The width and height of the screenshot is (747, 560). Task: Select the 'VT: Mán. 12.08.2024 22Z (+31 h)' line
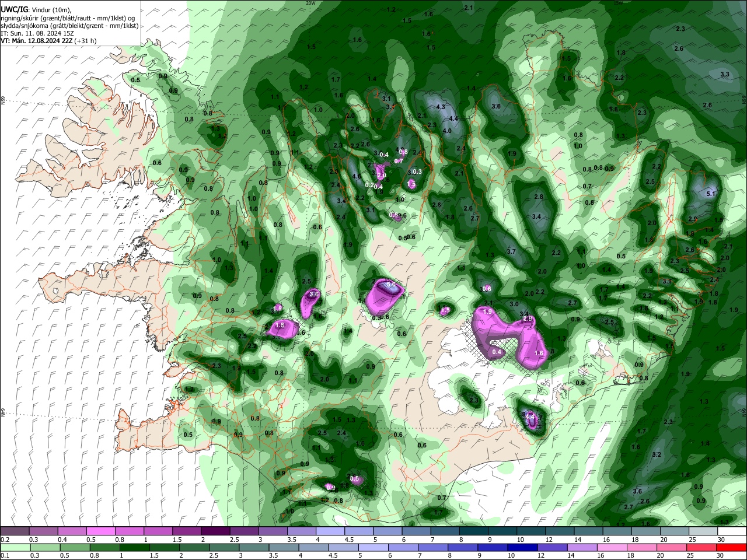48,41
